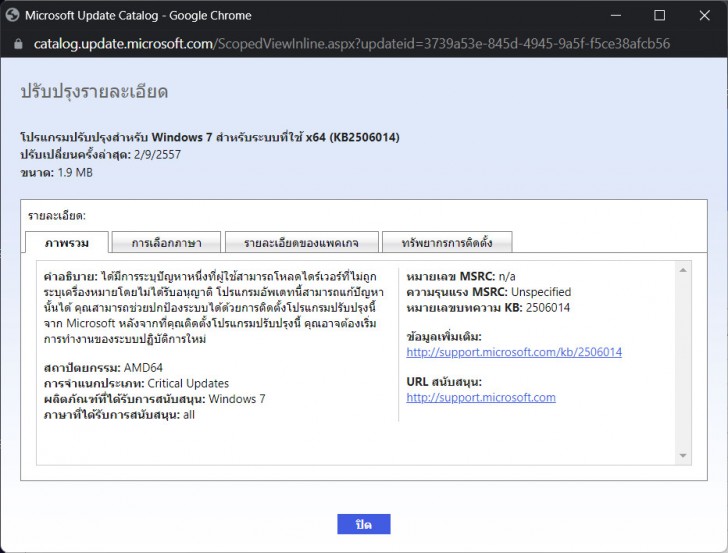The height and width of the screenshot is (553, 728).
Task: Switch to the การเลือกภาษา tab
Action: 166,242
